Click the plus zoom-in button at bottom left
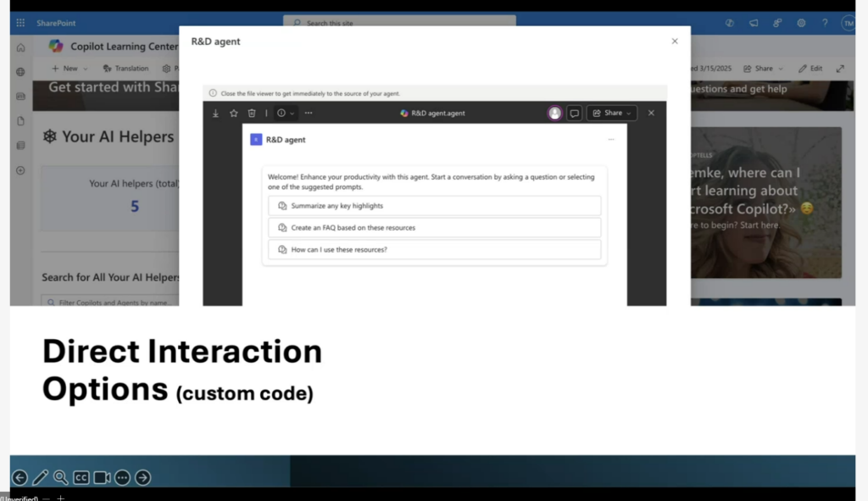Viewport: 868px width, 501px height. click(x=61, y=498)
